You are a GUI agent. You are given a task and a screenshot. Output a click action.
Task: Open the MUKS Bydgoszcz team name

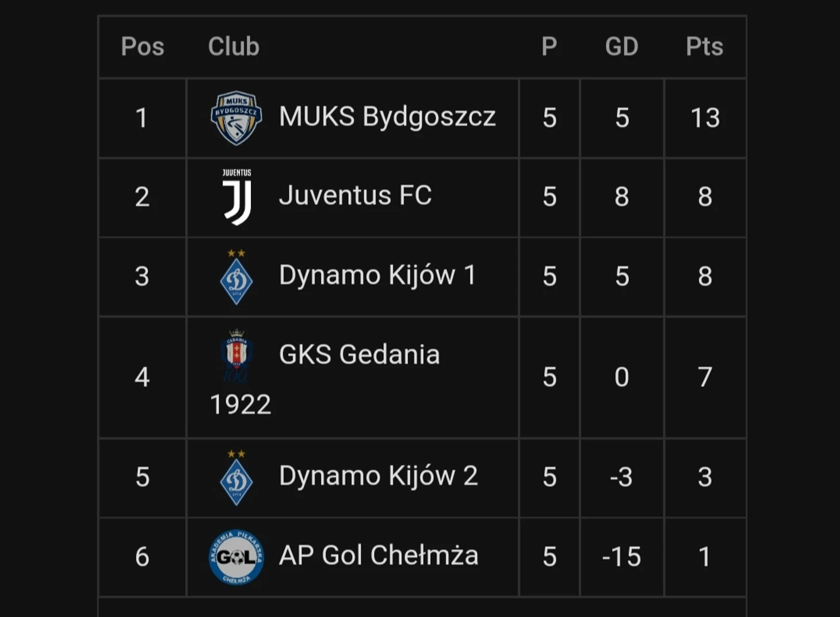click(387, 117)
